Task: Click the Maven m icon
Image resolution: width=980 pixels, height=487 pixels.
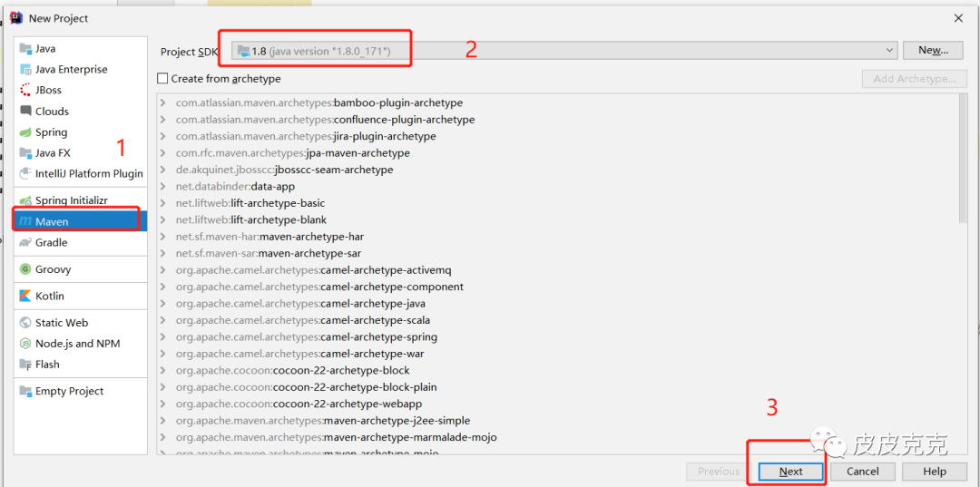Action: tap(25, 221)
